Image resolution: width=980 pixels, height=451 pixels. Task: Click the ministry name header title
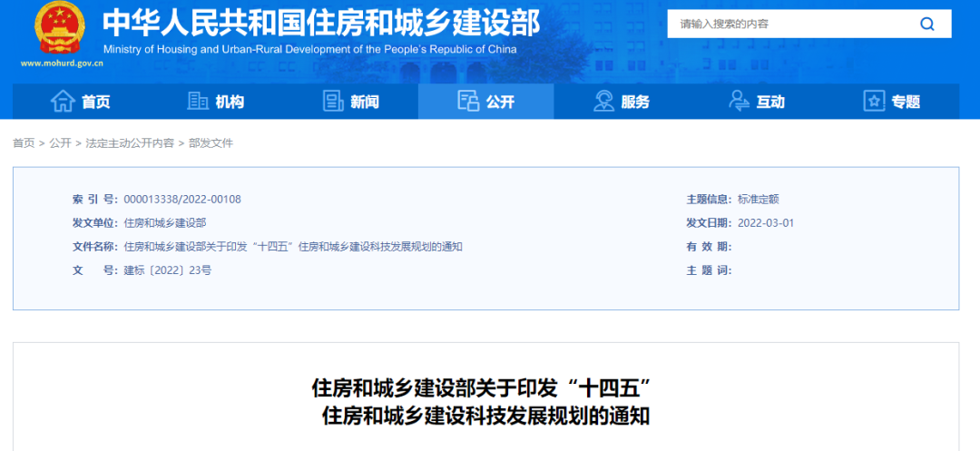pyautogui.click(x=321, y=24)
